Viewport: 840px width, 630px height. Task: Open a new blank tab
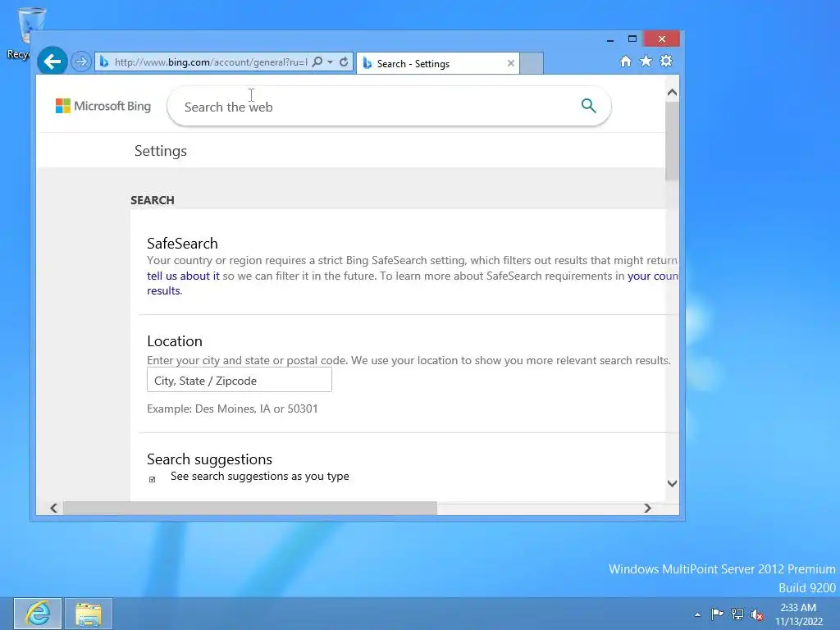[x=532, y=63]
